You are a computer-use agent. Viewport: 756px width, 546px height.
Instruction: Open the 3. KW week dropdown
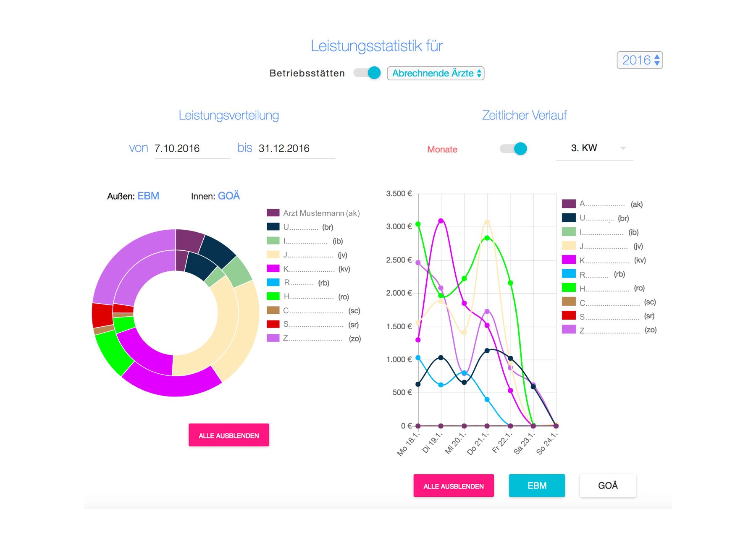pos(594,148)
